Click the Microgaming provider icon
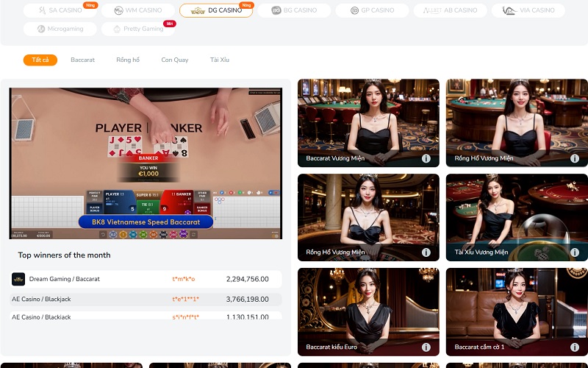The width and height of the screenshot is (588, 368). pos(31,29)
